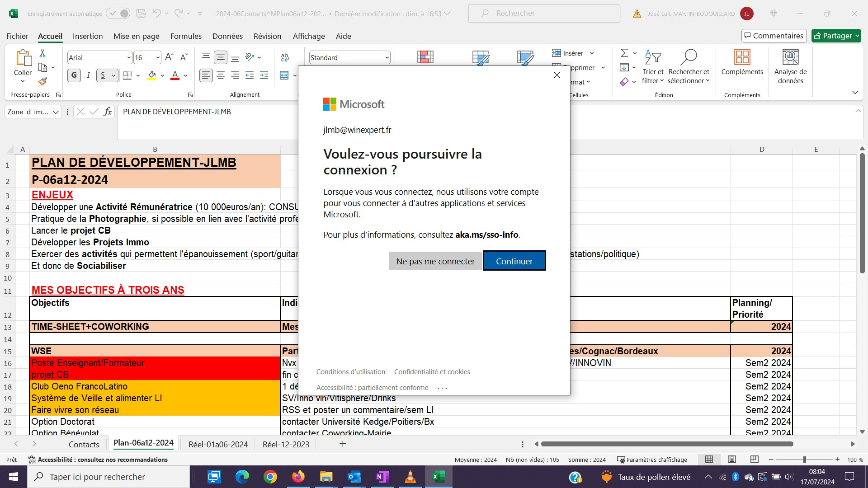
Task: Collapse the ribbon with the chevron
Action: pyautogui.click(x=855, y=93)
